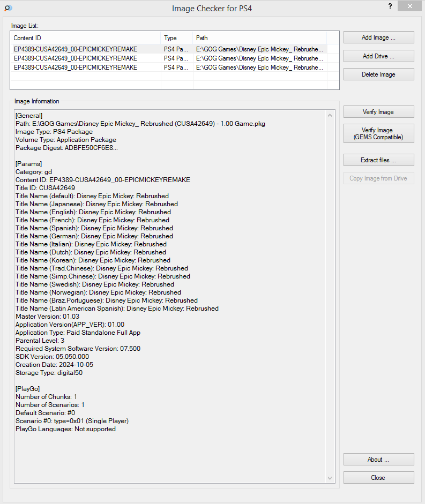Click Application Version(APP_VER): 01.00 line

pos(70,325)
